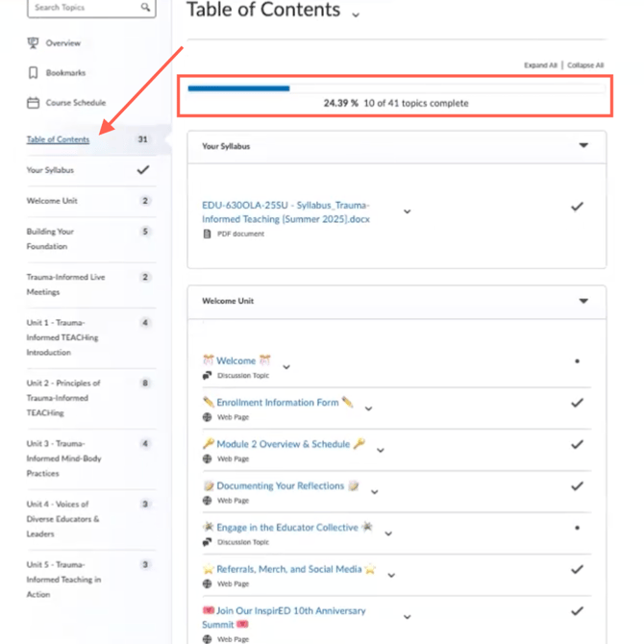
Task: Toggle completion dot for Welcome discussion topic
Action: (577, 361)
